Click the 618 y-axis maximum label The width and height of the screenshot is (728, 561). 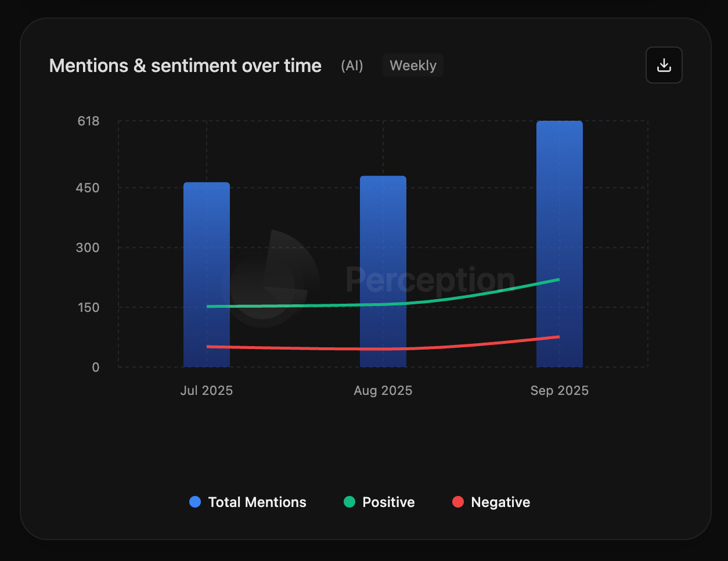(x=89, y=121)
